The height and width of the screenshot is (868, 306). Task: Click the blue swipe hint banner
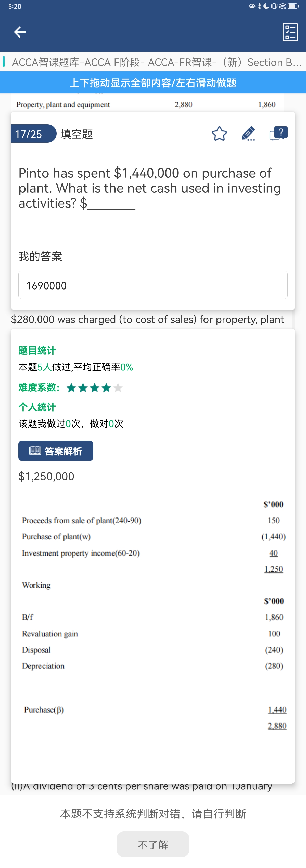point(153,82)
